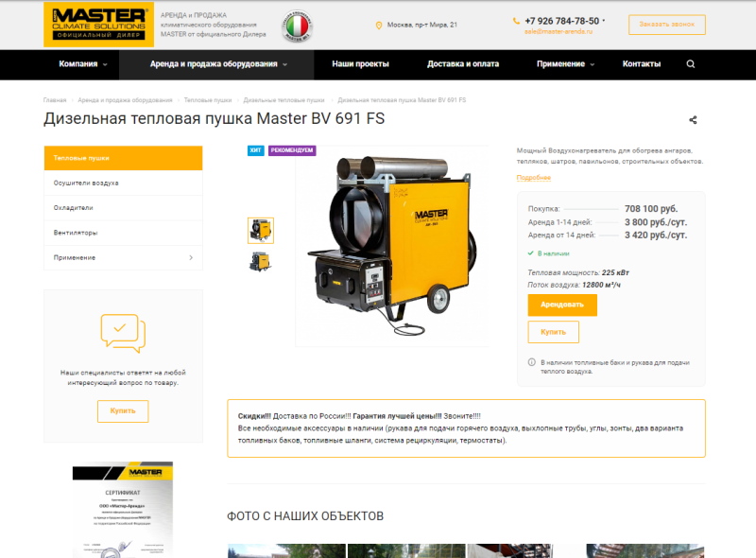The image size is (756, 558).
Task: Click the Заказать звонок button
Action: [x=666, y=24]
